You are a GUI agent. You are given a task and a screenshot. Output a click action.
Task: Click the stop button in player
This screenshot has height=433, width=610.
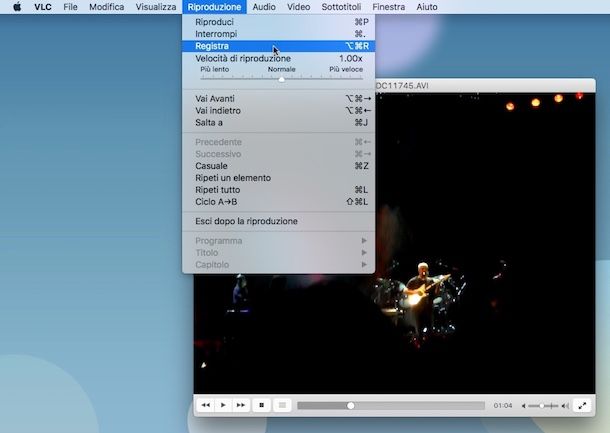pos(261,405)
